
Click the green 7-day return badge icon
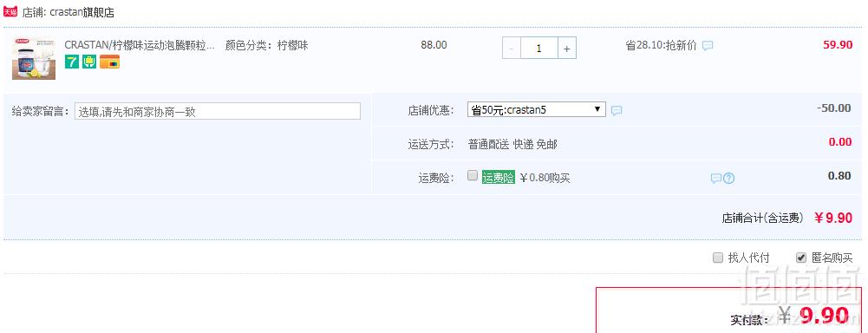coord(72,62)
